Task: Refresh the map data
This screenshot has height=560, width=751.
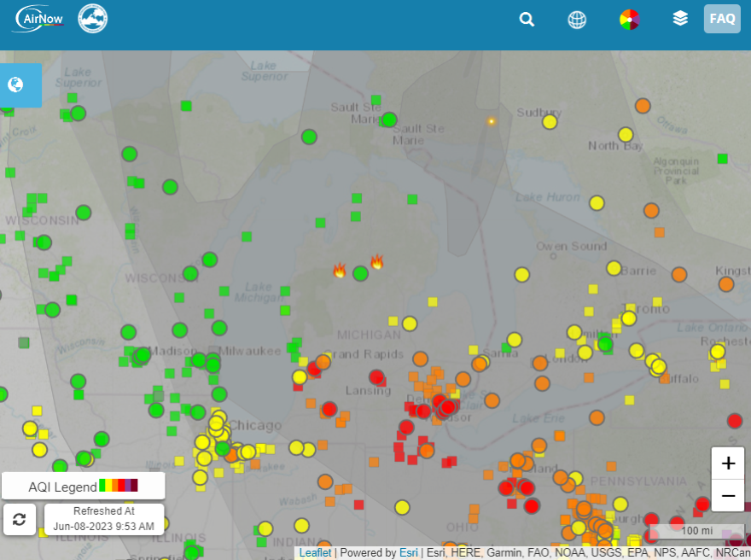Action: pos(19,519)
